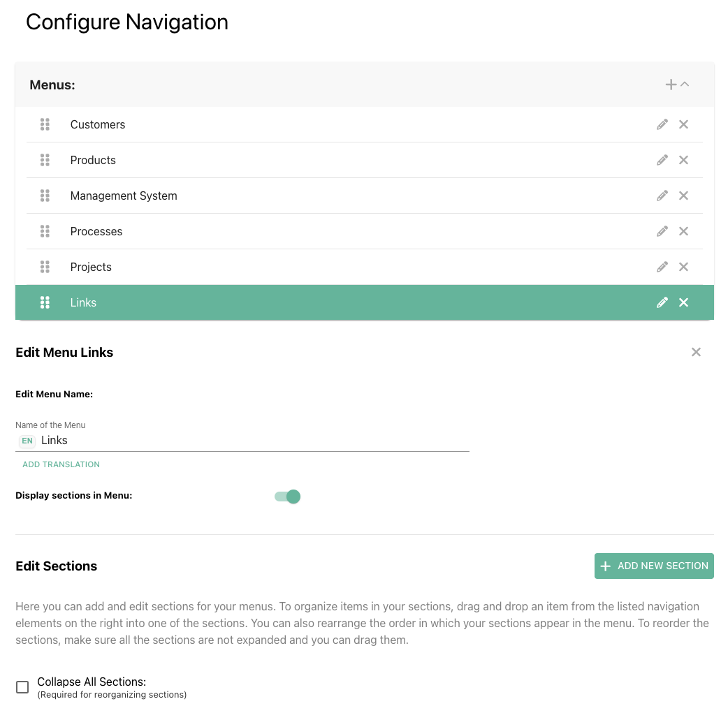Click the pencil icon on Links row

(662, 302)
